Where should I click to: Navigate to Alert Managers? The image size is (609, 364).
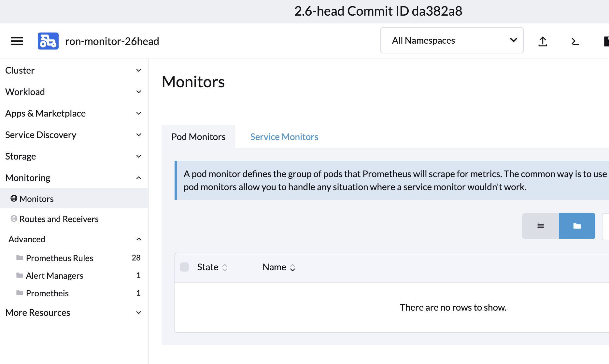54,275
